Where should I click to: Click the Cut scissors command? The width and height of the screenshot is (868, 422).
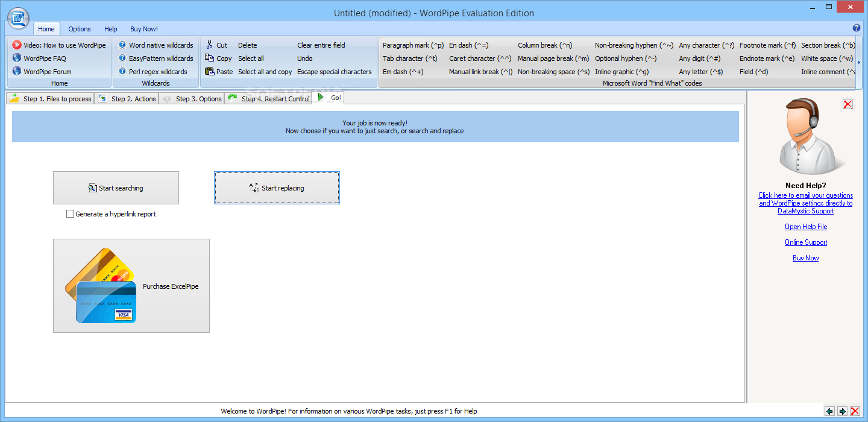click(216, 45)
